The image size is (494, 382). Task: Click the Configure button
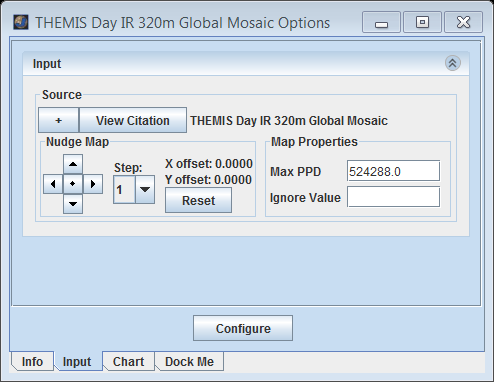coord(243,328)
